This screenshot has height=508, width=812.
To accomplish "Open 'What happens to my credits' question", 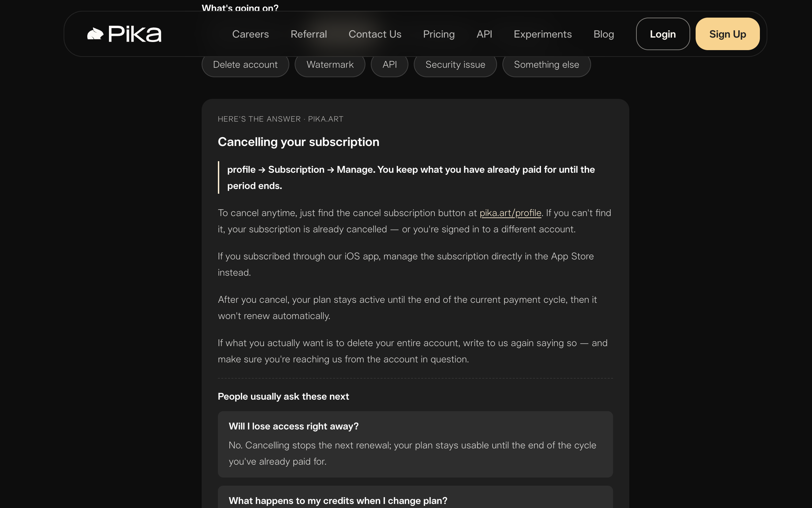I will coord(415,497).
